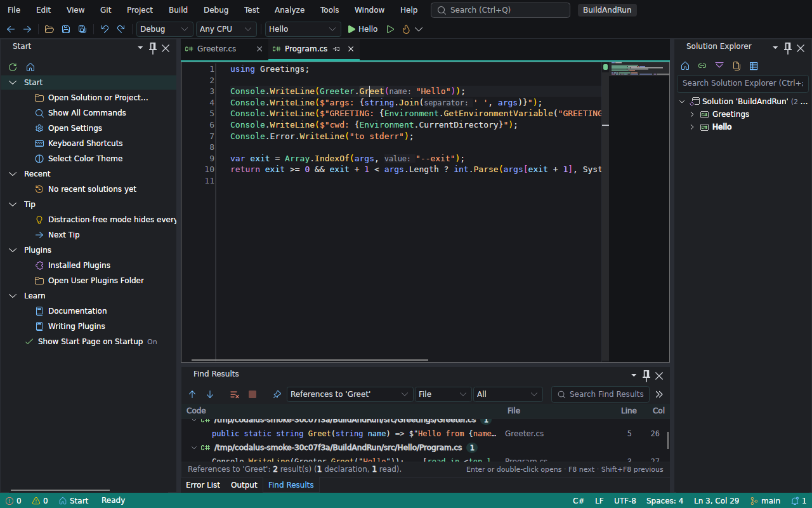Refresh the Start page panel

pos(13,67)
